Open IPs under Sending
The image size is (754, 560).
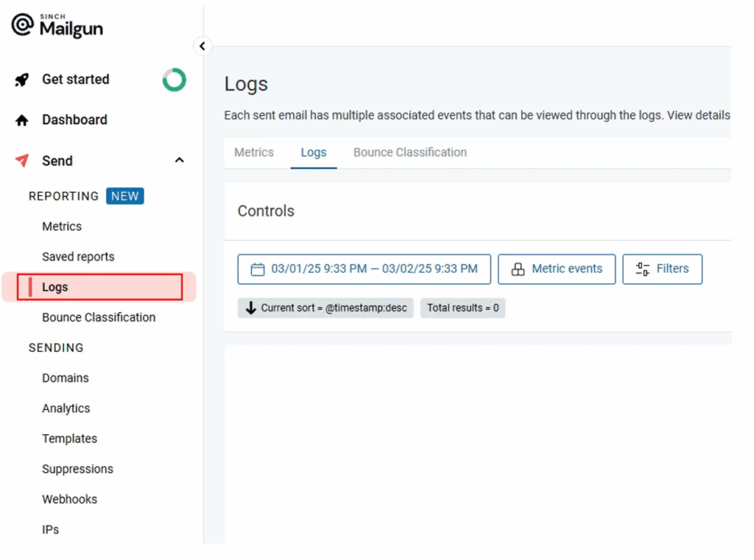coord(50,529)
